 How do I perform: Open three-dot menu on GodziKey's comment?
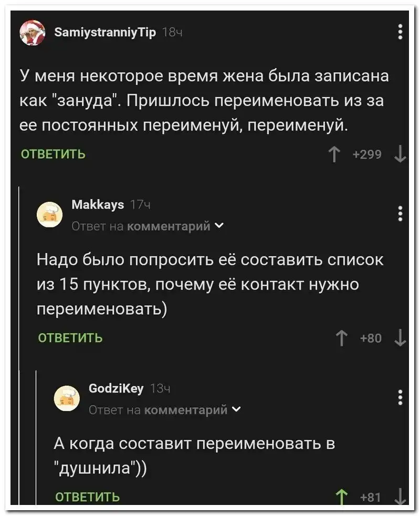(x=400, y=397)
